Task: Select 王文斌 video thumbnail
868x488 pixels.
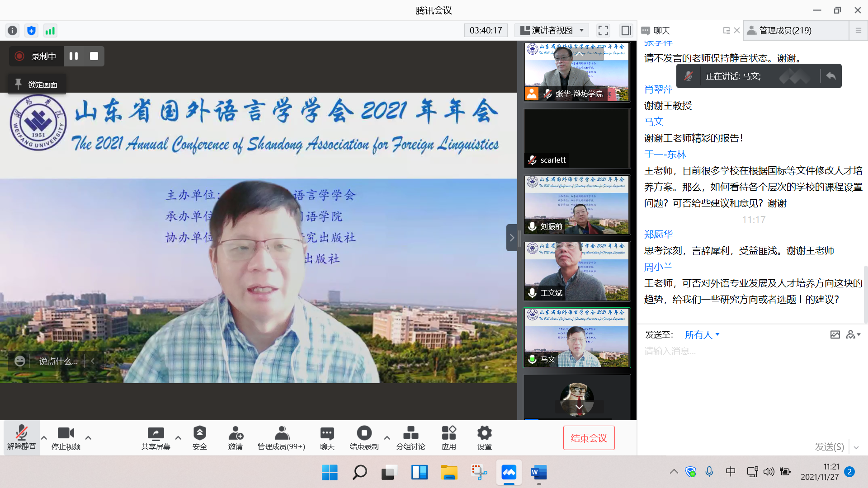Action: point(577,271)
